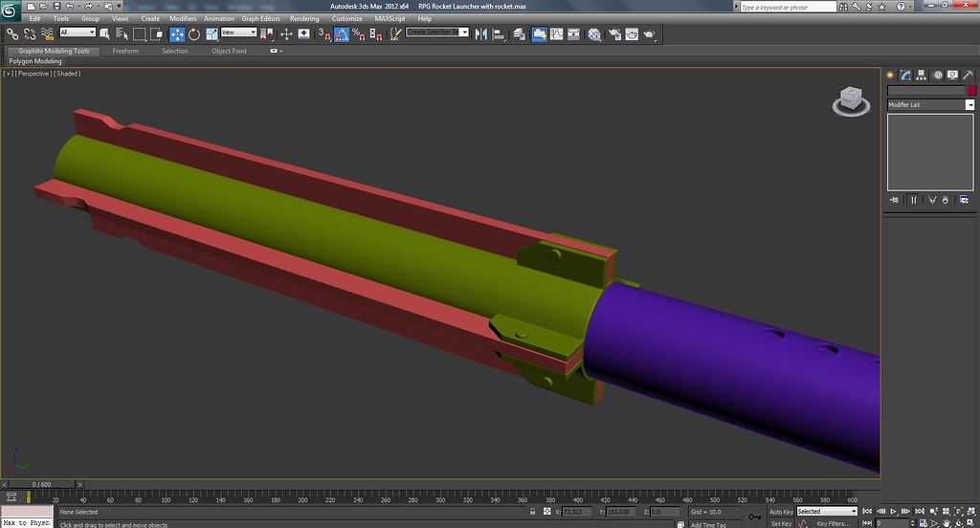980x528 pixels.
Task: Click the Pin Stack icon
Action: (894, 200)
